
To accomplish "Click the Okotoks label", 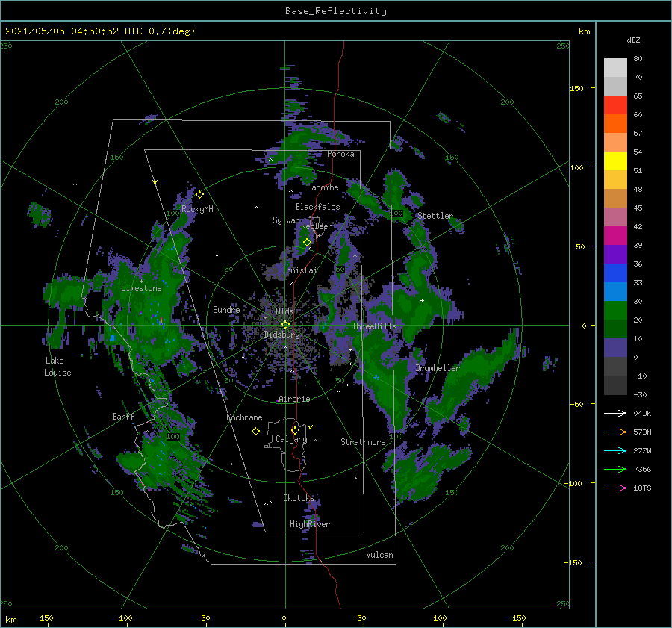I will (x=299, y=498).
